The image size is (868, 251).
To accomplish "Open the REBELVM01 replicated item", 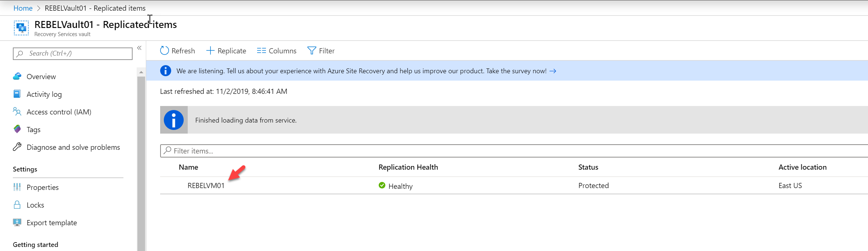I will point(206,185).
